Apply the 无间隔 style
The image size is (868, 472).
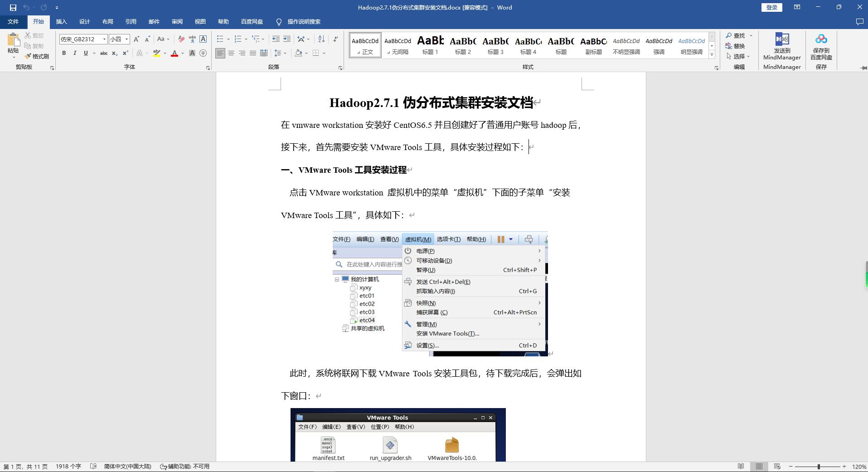coord(398,45)
